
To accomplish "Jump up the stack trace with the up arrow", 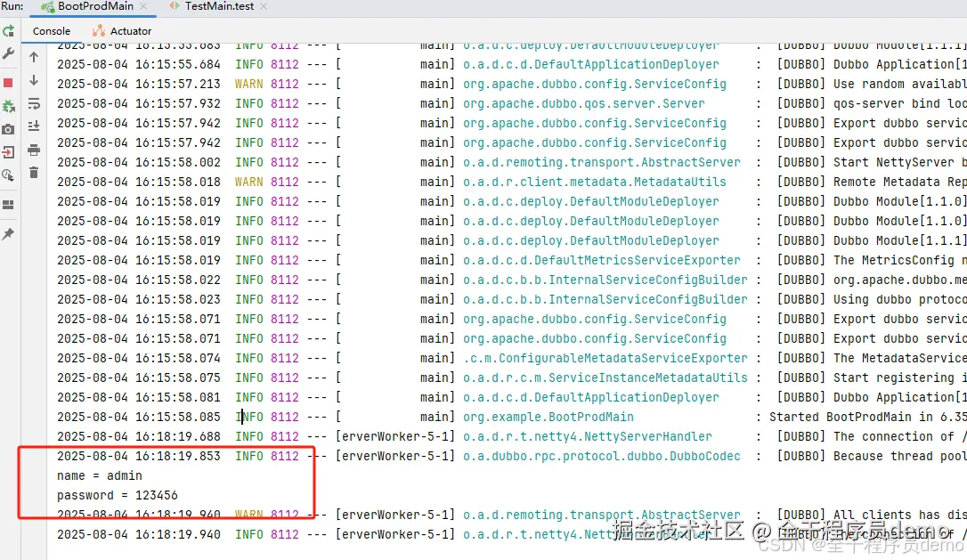I will (34, 57).
